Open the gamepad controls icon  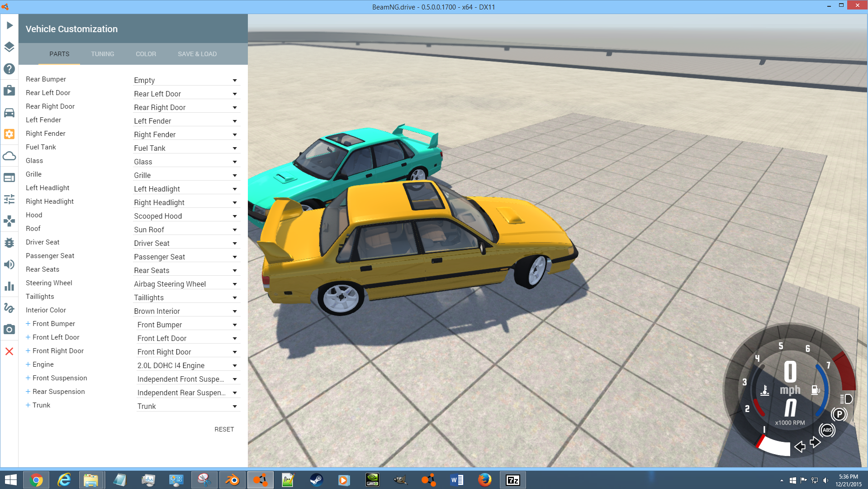[x=9, y=221]
